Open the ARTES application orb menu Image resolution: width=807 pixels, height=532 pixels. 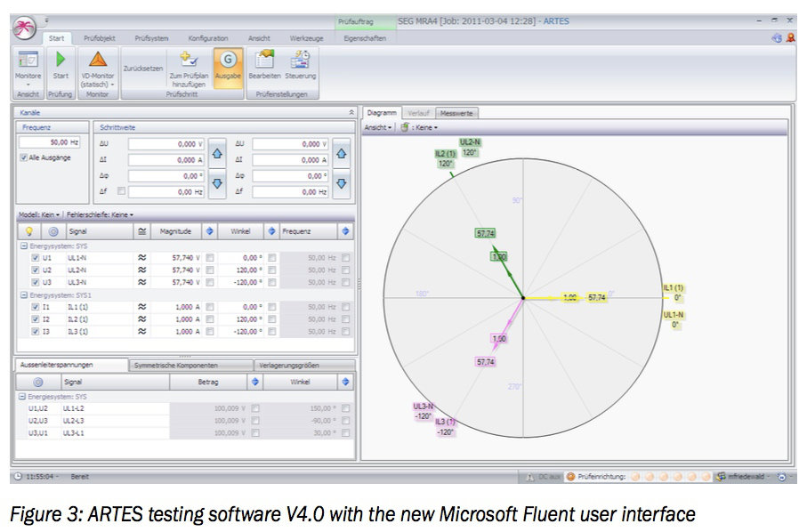[x=24, y=28]
